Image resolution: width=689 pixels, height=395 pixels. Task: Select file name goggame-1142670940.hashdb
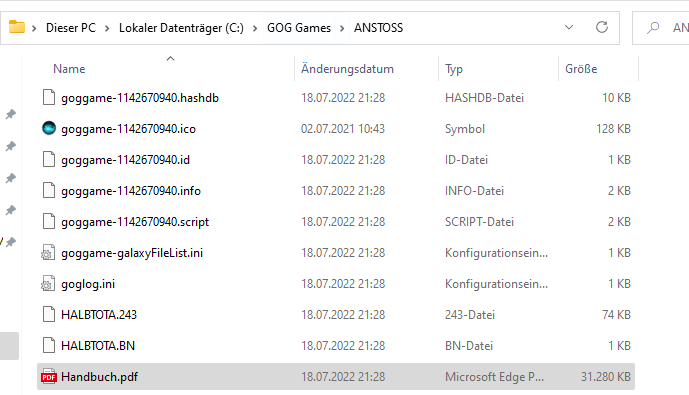coord(140,98)
